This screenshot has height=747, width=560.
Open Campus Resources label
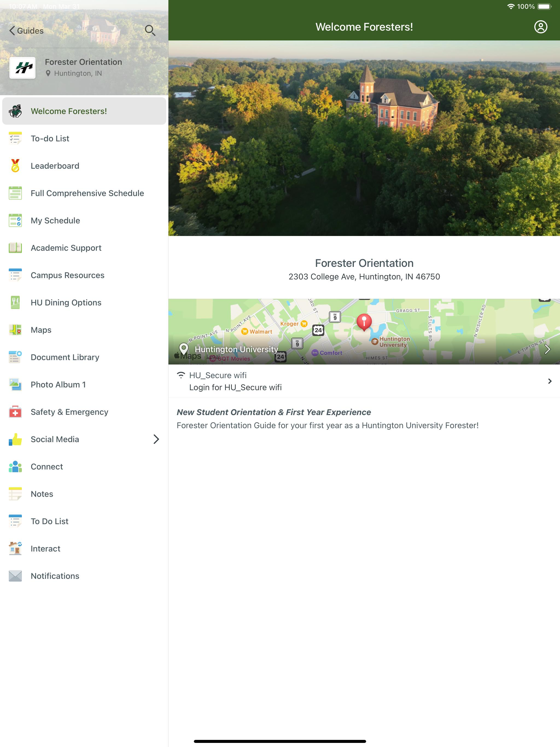tap(68, 275)
